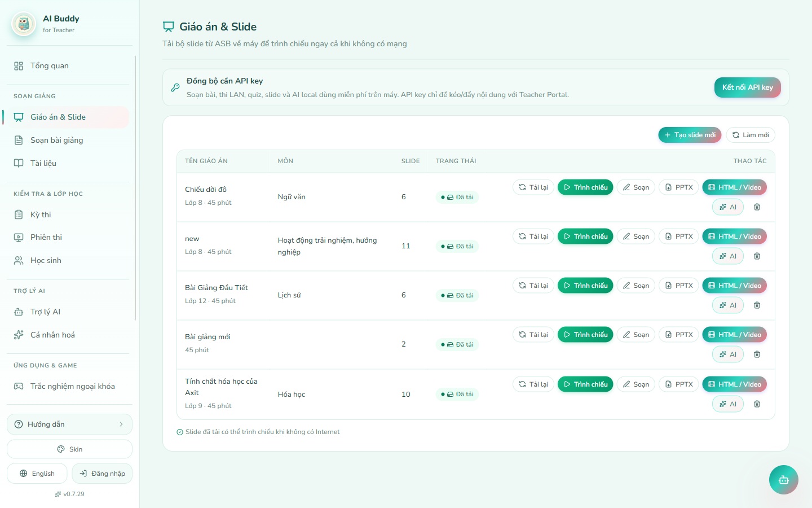Delete Tính chất hóa học của Axit
The height and width of the screenshot is (508, 812).
coord(757,404)
